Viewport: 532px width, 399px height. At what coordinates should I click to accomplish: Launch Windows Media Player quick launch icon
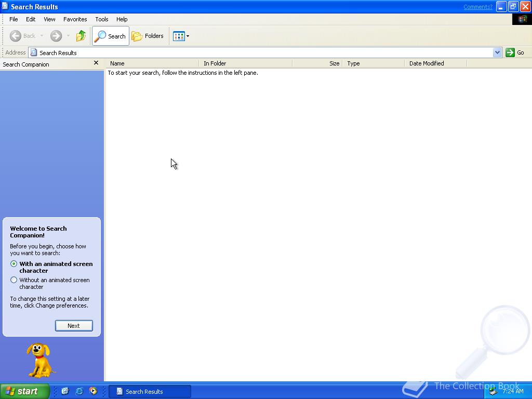pyautogui.click(x=93, y=391)
